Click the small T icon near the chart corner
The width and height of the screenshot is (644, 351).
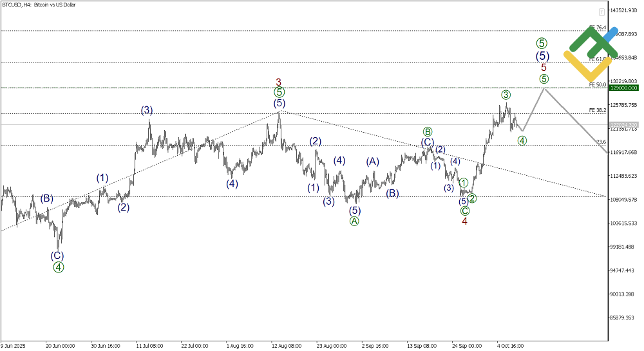click(601, 12)
